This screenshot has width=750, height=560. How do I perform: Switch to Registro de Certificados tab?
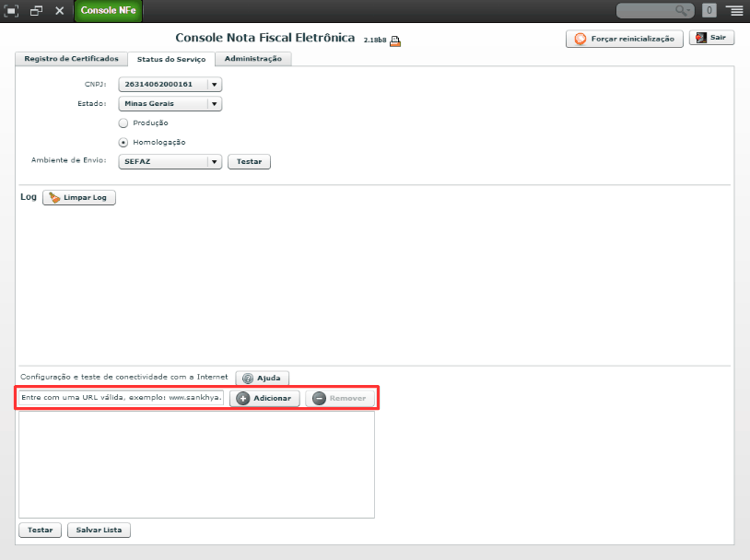[x=71, y=58]
